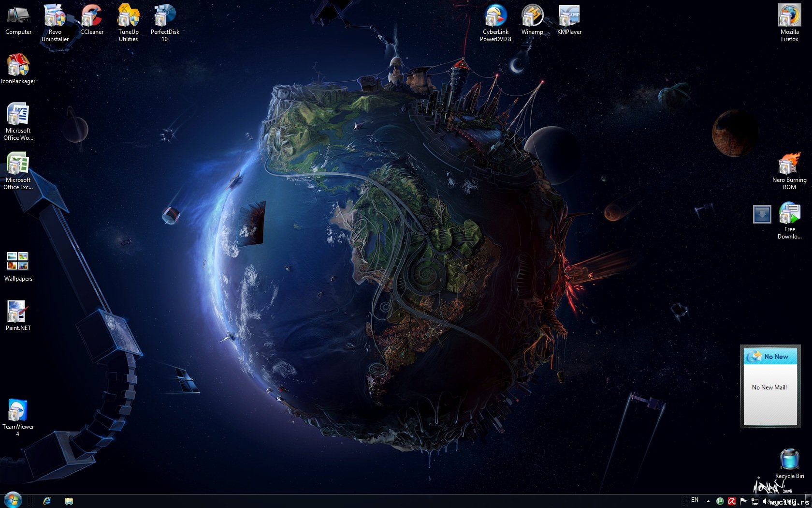
Task: Open the Recycle Bin
Action: point(789,464)
